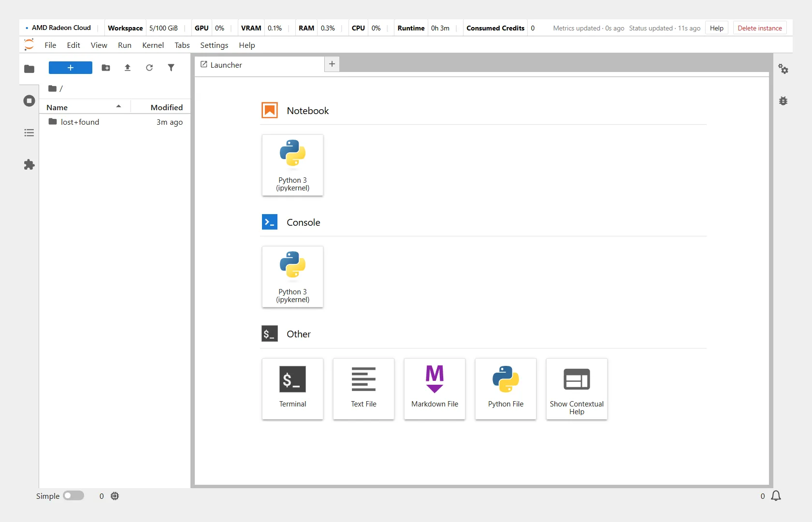Create a new Markdown File

(x=435, y=389)
